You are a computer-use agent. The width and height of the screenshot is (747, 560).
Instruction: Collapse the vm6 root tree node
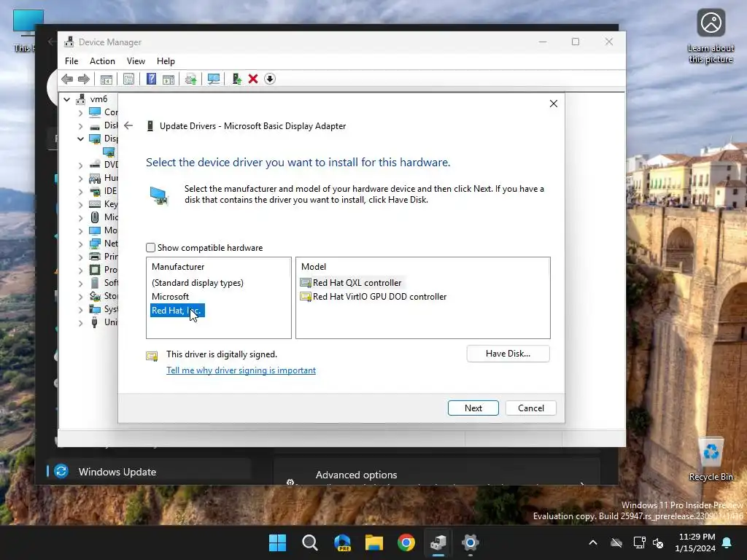(67, 99)
